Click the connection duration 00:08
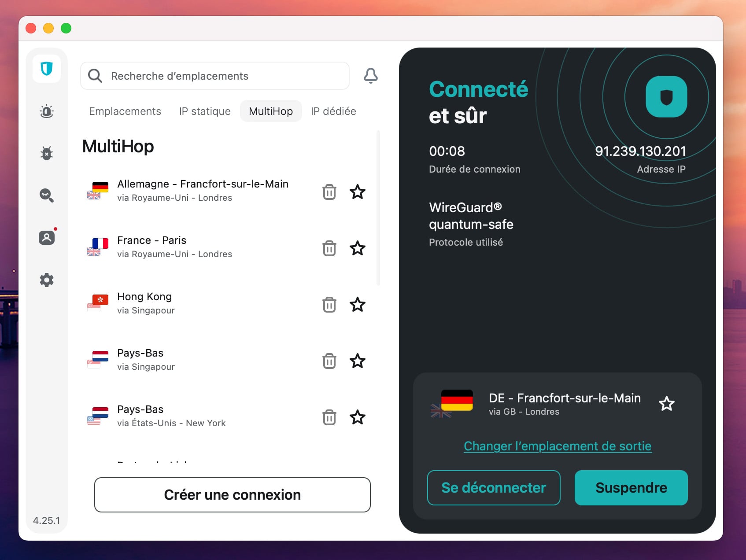This screenshot has height=560, width=746. point(447,151)
